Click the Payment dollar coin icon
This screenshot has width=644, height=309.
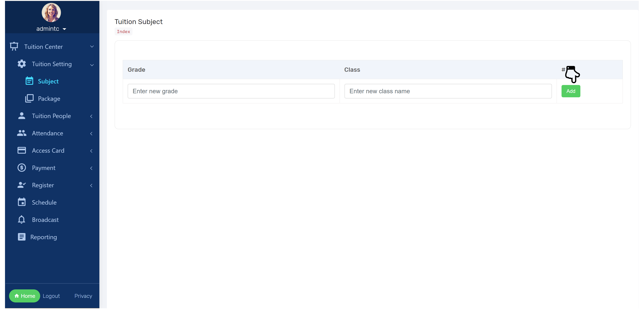coord(22,167)
